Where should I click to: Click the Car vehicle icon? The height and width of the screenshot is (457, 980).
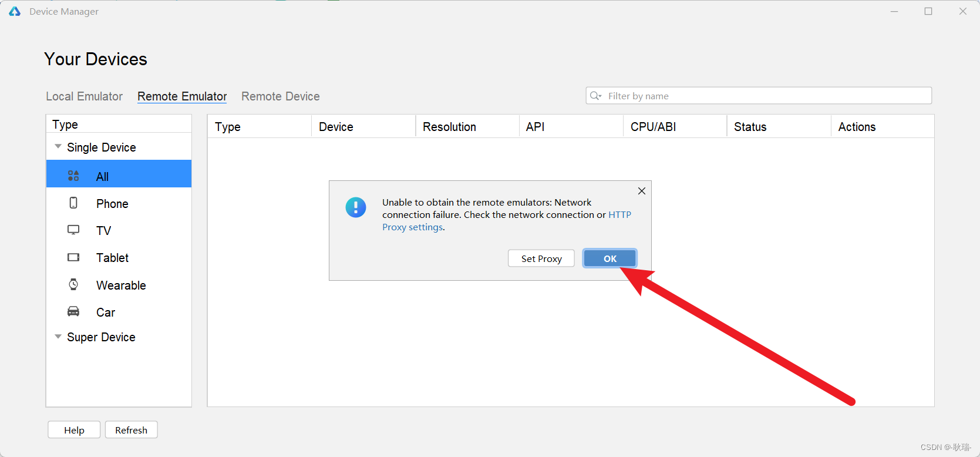[x=73, y=311]
